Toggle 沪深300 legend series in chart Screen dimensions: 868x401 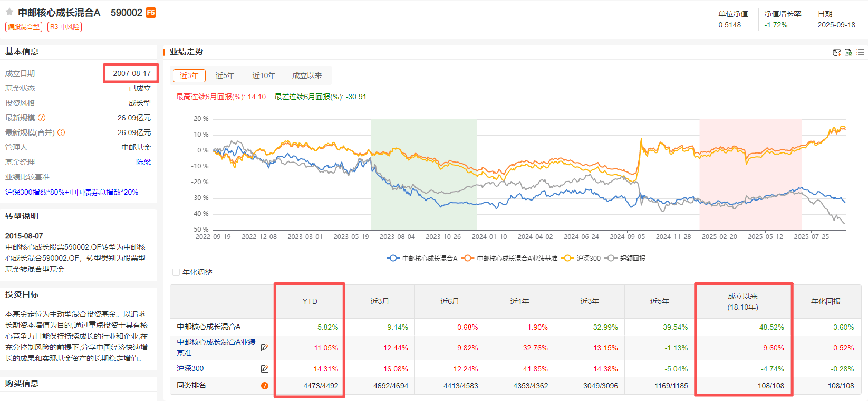click(x=581, y=259)
